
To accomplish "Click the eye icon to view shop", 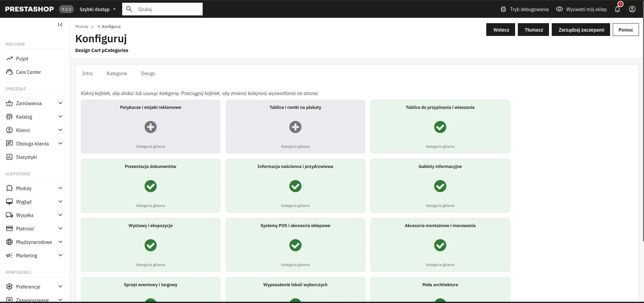I will (x=559, y=9).
